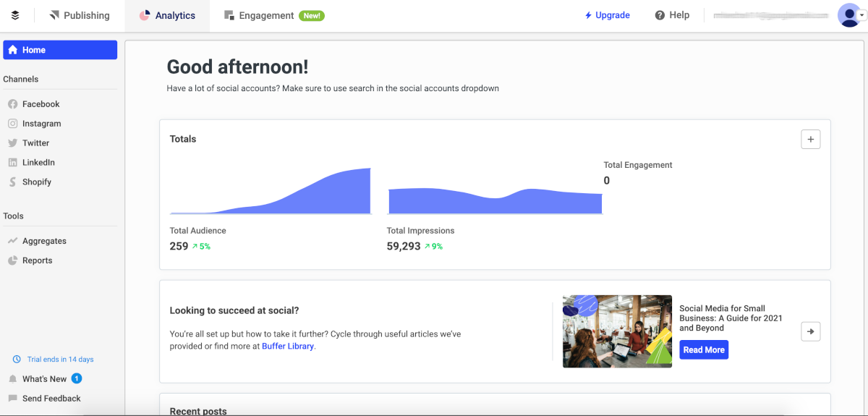
Task: Click the Total Audience area chart
Action: (x=271, y=191)
